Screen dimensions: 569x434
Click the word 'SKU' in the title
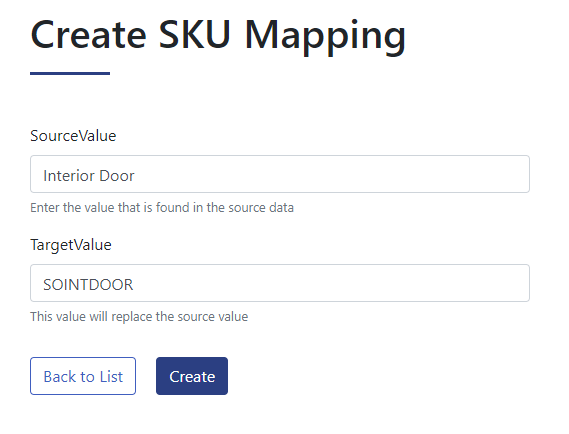tap(195, 34)
